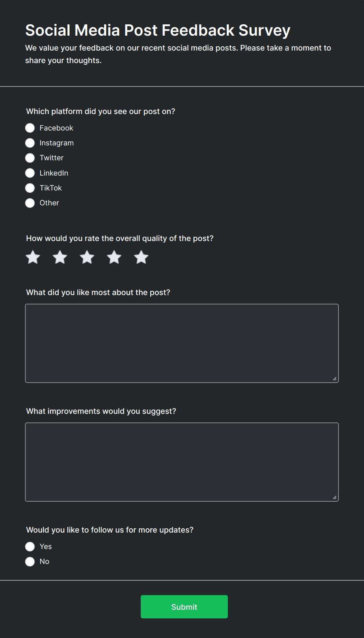This screenshot has width=364, height=638.
Task: Click the resize handle of improvements box
Action: click(x=335, y=497)
